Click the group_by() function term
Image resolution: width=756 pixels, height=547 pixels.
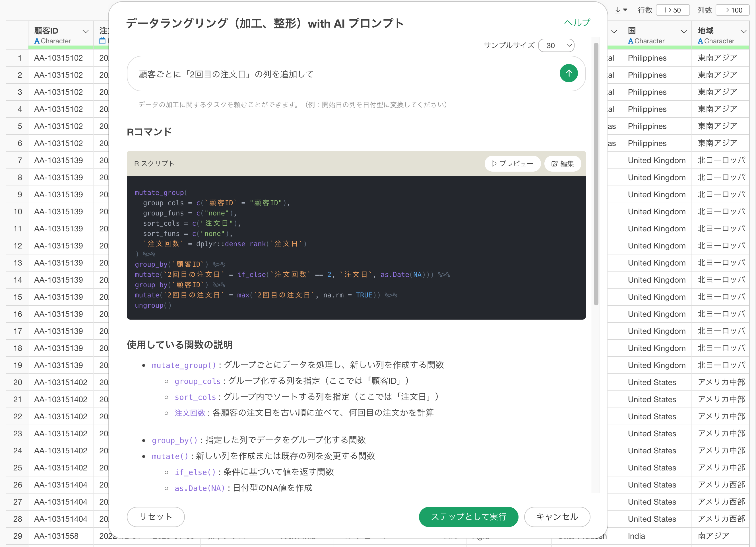coord(175,440)
